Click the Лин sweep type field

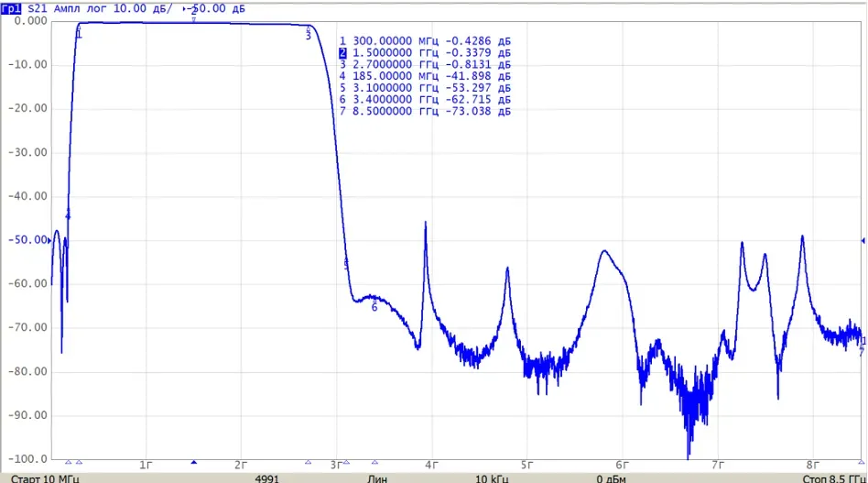click(377, 478)
